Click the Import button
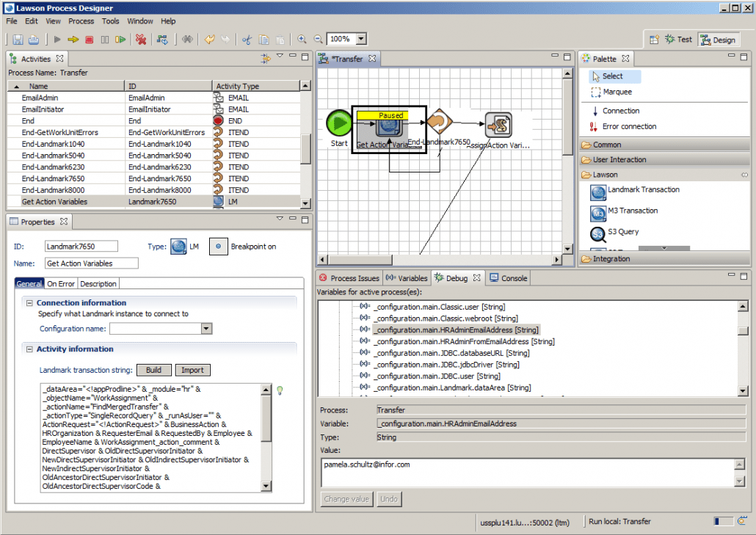This screenshot has width=756, height=535. coord(192,370)
